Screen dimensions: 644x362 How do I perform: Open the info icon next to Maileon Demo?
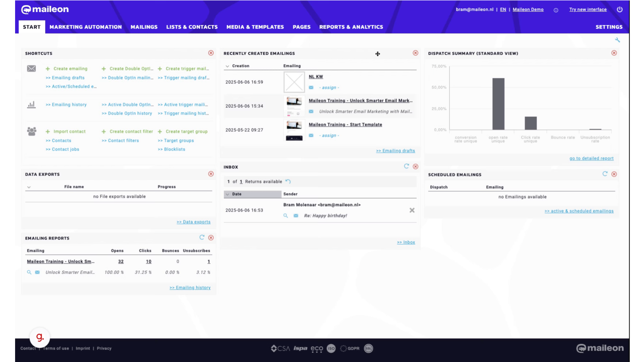tap(556, 10)
